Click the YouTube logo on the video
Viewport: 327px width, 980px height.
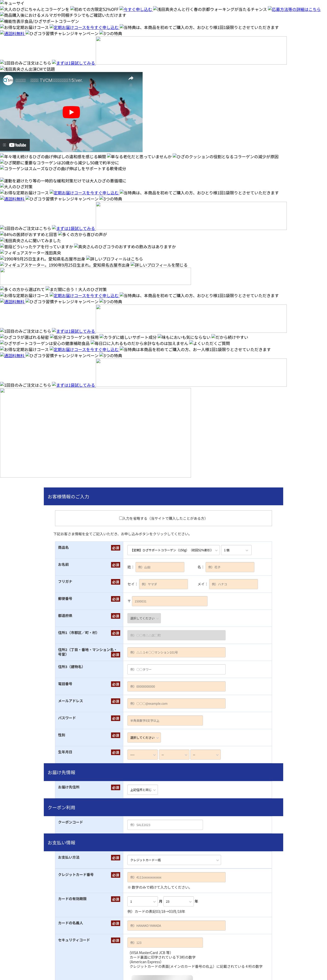(x=18, y=145)
